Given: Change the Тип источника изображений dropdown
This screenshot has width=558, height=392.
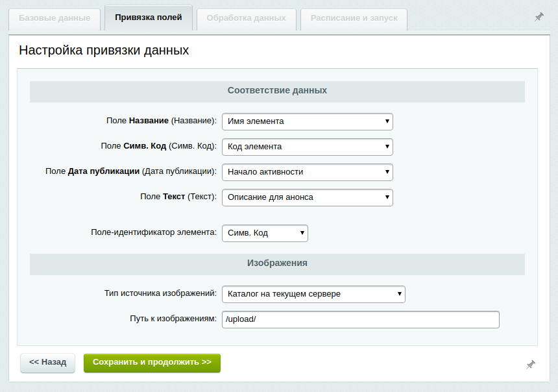Looking at the screenshot, I should click(x=313, y=294).
